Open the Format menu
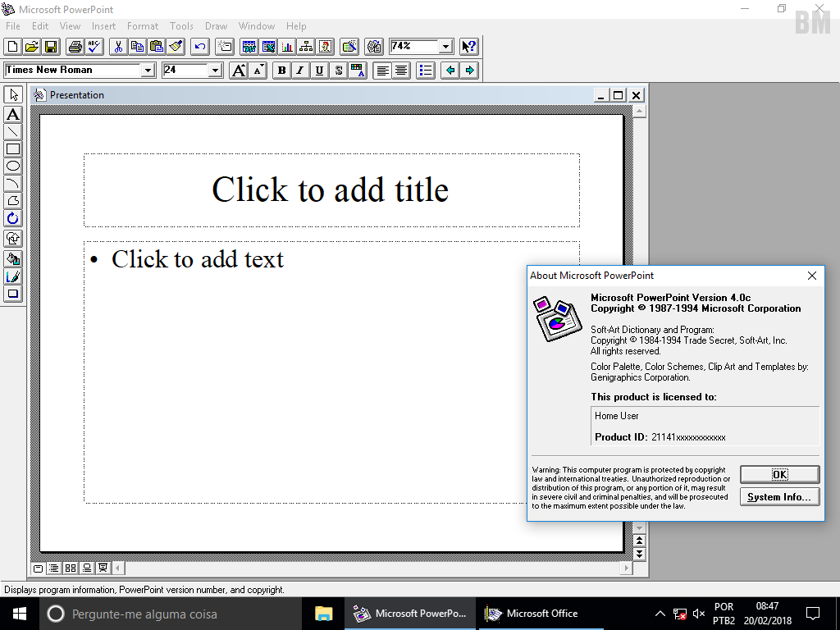Screen dimensions: 840x630 [x=143, y=25]
